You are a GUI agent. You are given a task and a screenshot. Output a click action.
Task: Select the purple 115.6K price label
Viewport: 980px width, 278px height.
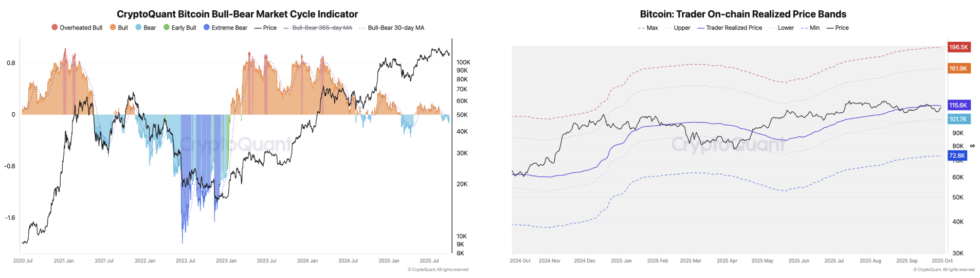(959, 105)
